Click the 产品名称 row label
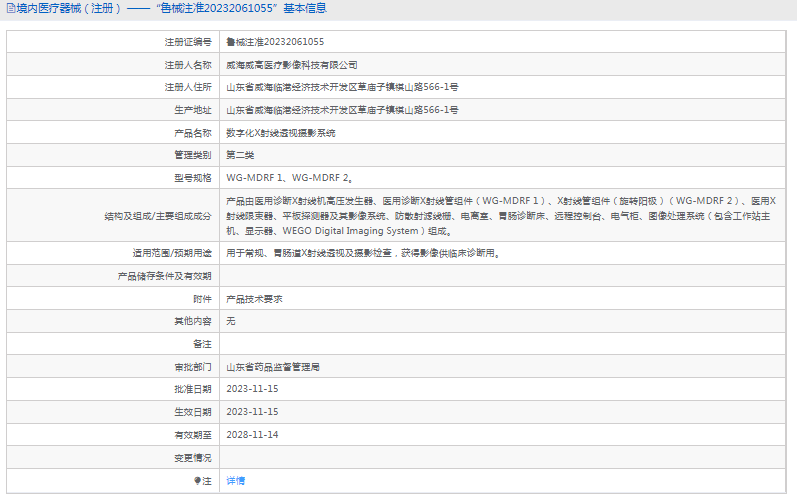 (193, 133)
